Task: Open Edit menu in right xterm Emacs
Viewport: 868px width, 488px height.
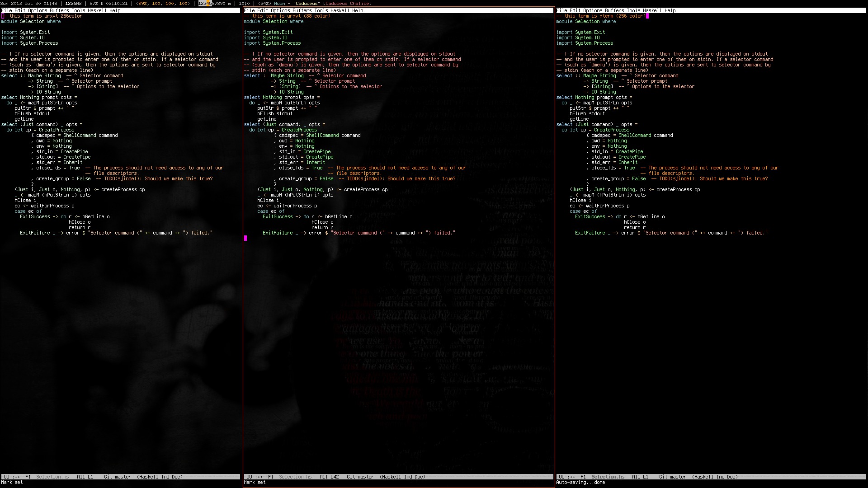Action: pos(575,10)
